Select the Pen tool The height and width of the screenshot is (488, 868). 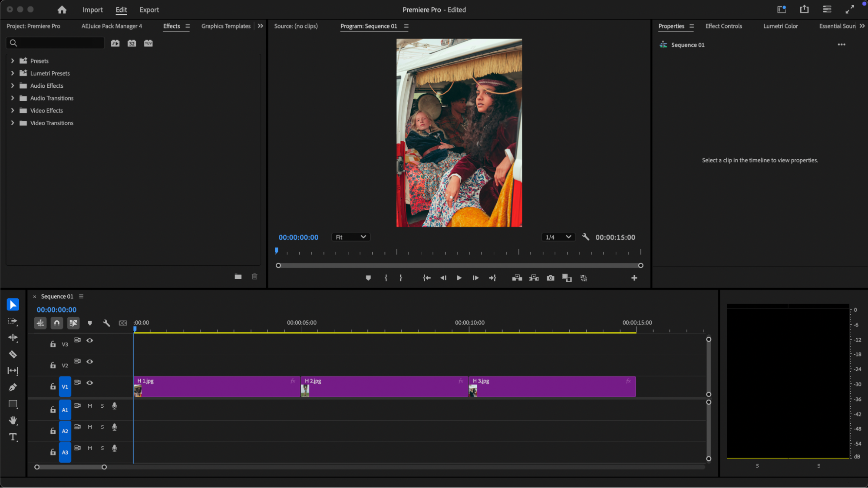(13, 387)
